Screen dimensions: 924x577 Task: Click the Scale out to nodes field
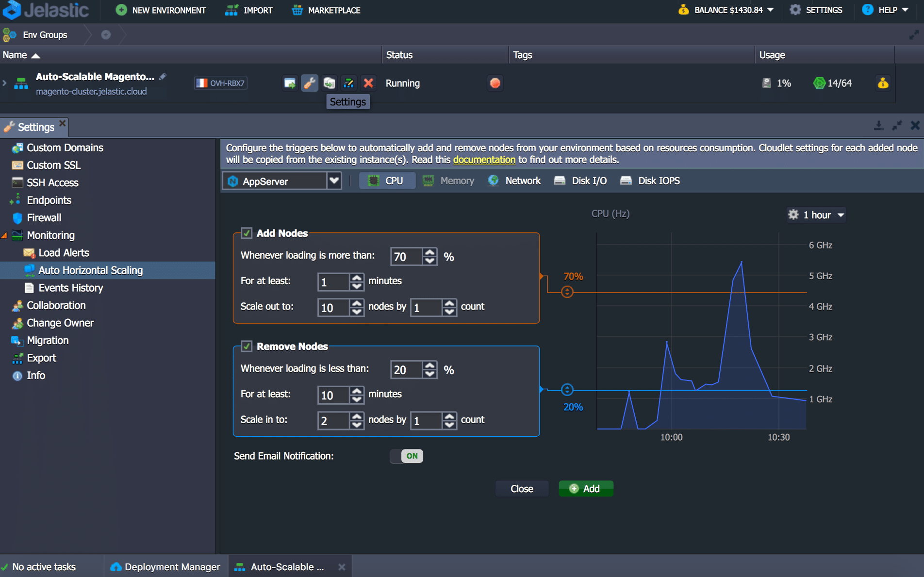point(334,307)
